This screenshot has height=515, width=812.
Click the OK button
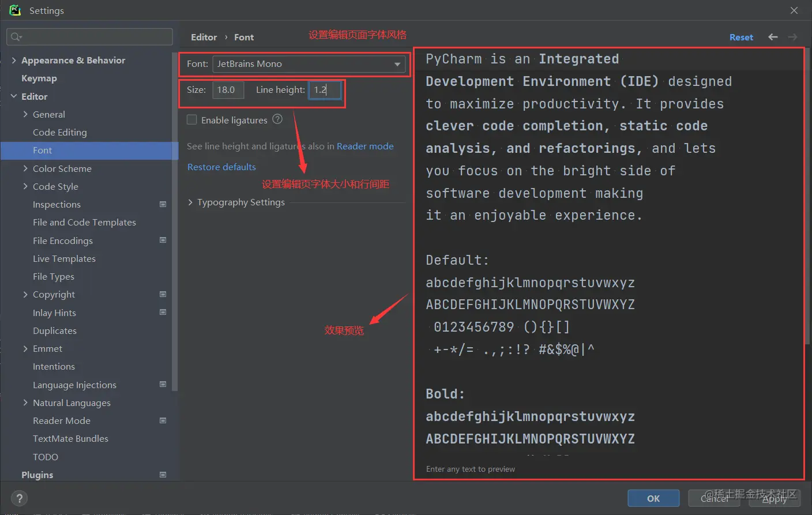tap(653, 498)
